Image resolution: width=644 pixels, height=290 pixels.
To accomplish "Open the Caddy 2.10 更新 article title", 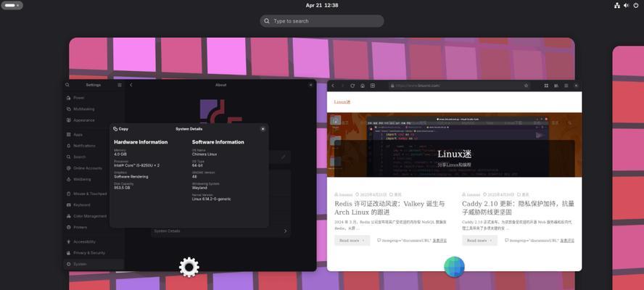I will pos(518,208).
